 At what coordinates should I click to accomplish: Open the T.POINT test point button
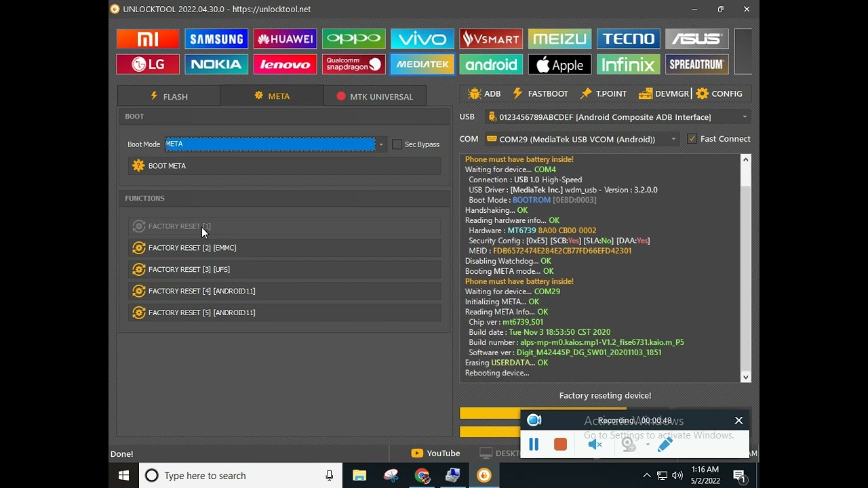[604, 94]
